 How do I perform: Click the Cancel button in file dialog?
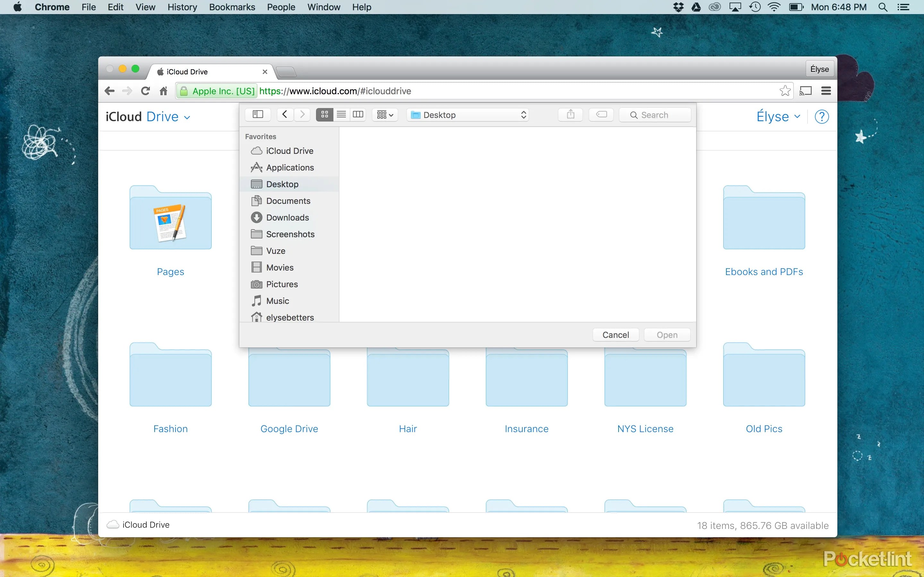click(x=615, y=335)
